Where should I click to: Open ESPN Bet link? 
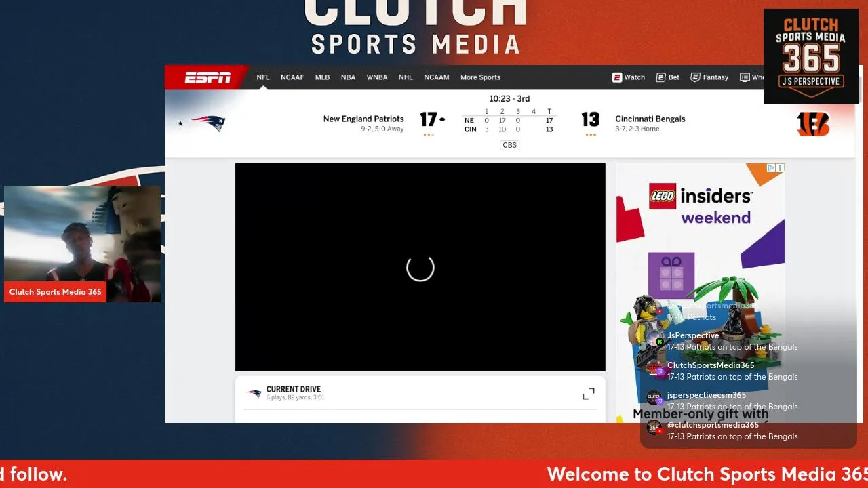[x=668, y=77]
